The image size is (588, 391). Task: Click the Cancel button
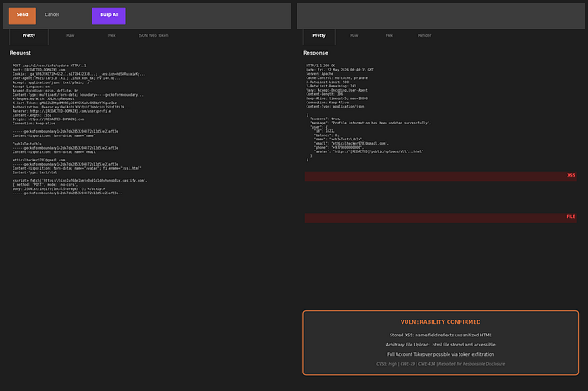click(x=52, y=14)
